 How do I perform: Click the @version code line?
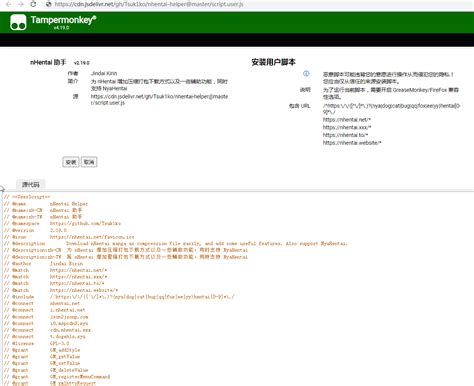35,230
